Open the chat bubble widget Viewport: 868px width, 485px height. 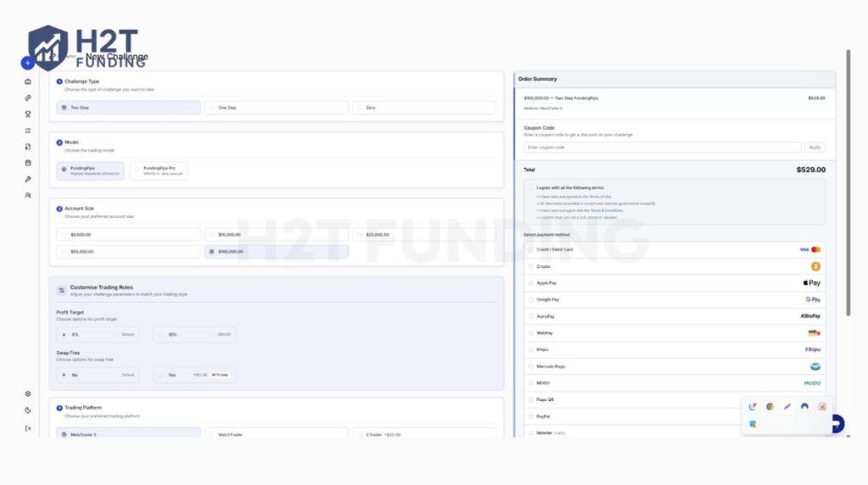coord(837,424)
